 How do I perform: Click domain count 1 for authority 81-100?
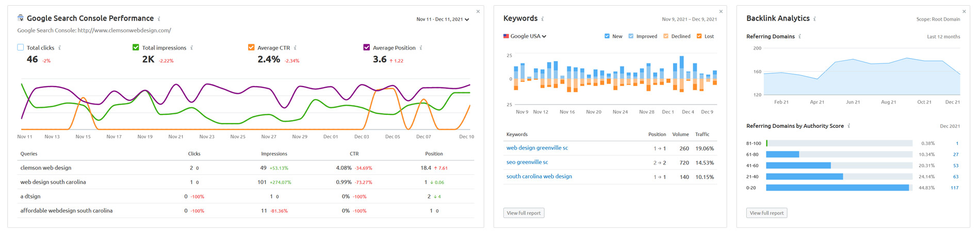[x=957, y=143]
